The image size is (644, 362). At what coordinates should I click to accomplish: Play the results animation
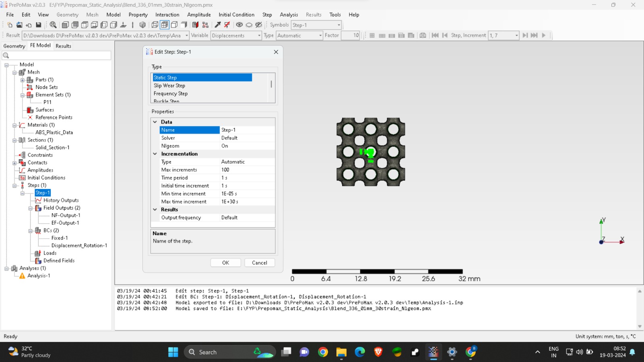point(544,35)
